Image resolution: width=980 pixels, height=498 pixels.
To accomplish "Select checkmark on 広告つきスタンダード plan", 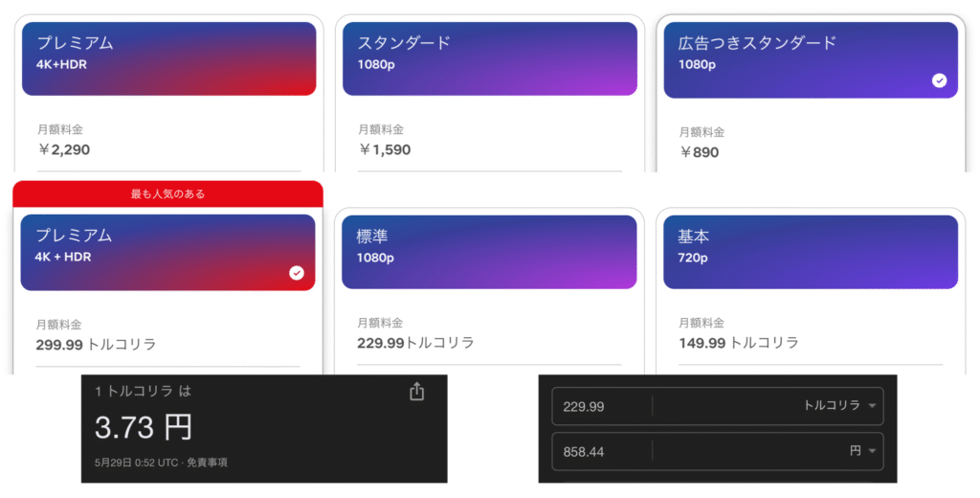I will [939, 80].
